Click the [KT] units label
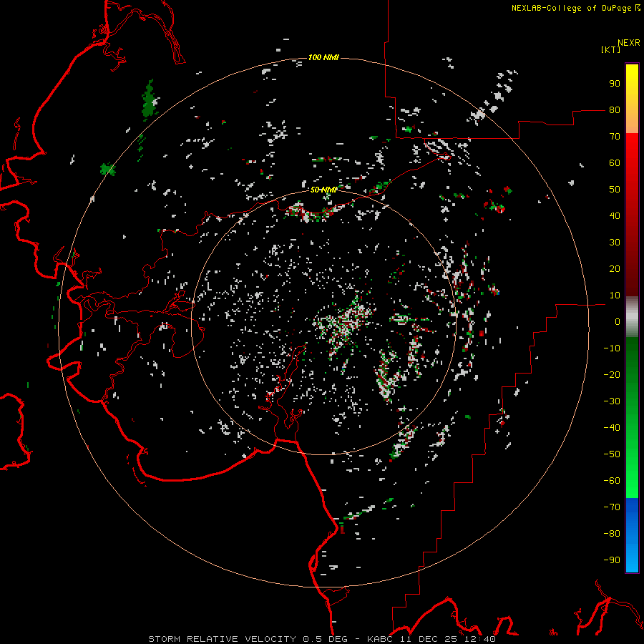 tap(611, 49)
